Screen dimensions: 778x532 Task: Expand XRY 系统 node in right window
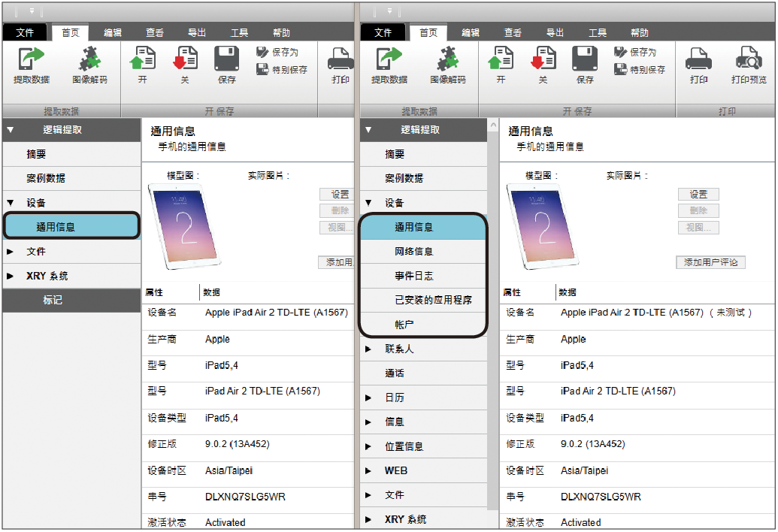368,519
